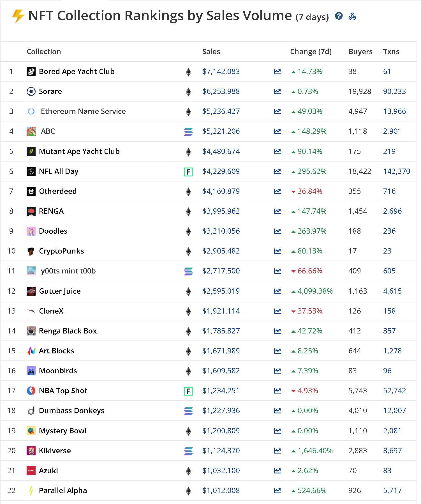Open the chart icon in the RENGA row

click(277, 211)
